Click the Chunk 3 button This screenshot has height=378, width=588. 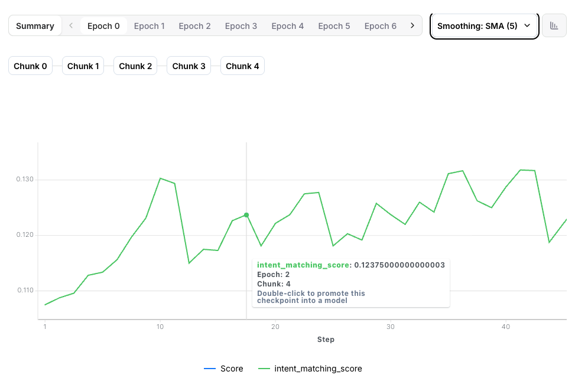(189, 66)
